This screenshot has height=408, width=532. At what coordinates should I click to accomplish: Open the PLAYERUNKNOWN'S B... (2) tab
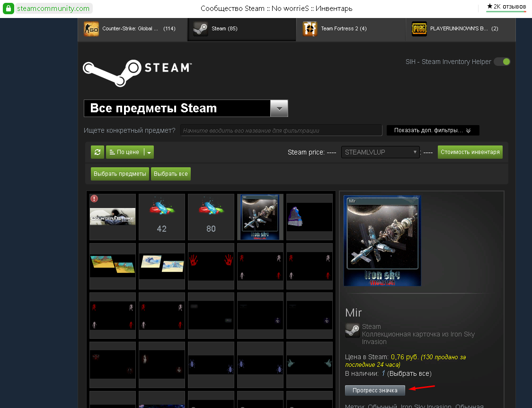pyautogui.click(x=461, y=29)
